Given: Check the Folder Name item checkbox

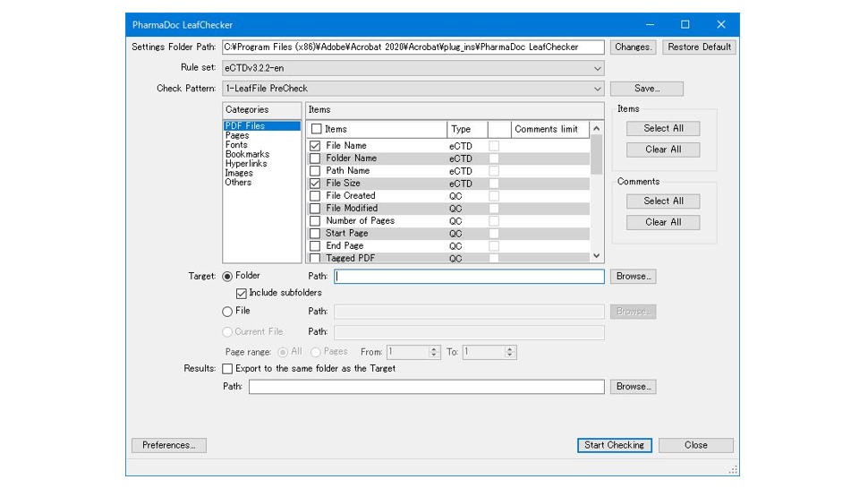Looking at the screenshot, I should click(315, 158).
